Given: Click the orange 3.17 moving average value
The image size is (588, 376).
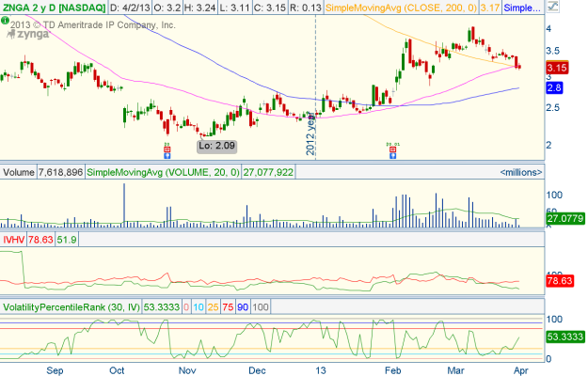Looking at the screenshot, I should [490, 8].
